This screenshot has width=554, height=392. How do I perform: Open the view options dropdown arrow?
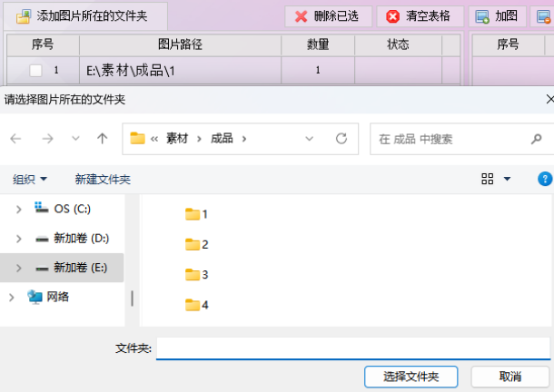point(507,179)
